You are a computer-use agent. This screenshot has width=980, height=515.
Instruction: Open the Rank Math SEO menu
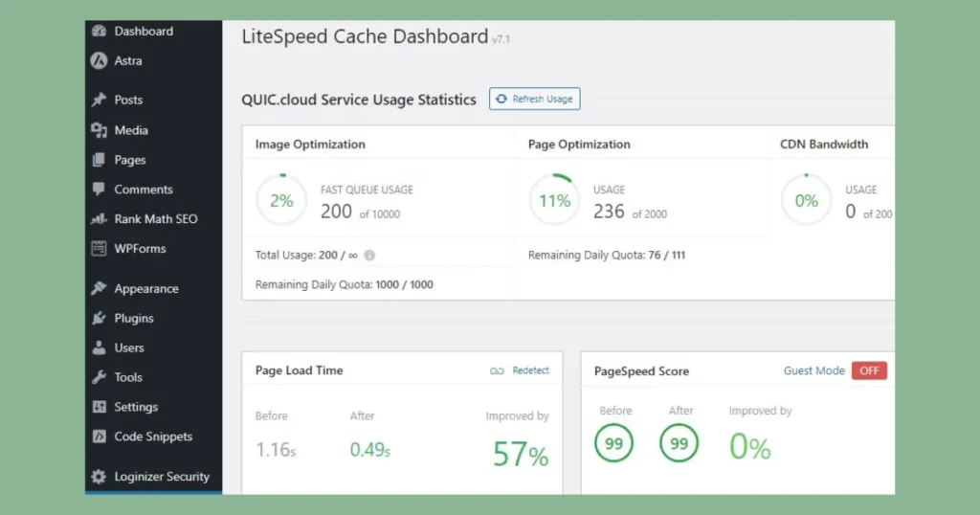point(154,219)
